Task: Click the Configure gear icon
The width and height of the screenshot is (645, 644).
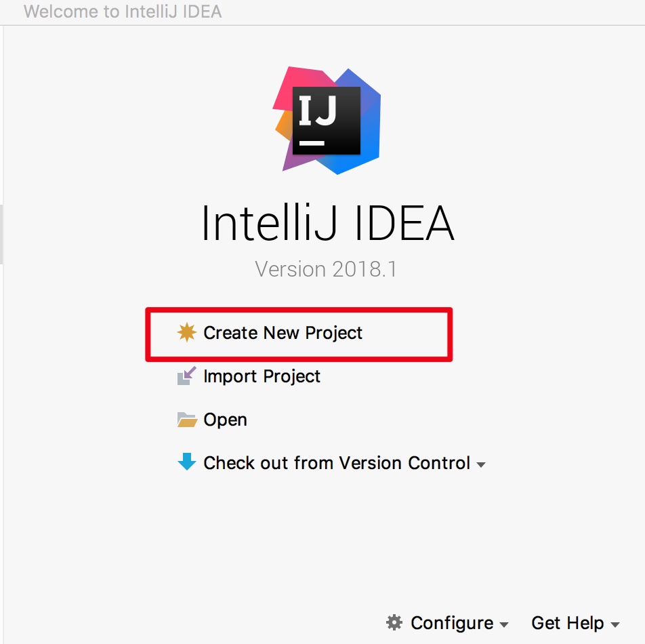Action: [394, 622]
